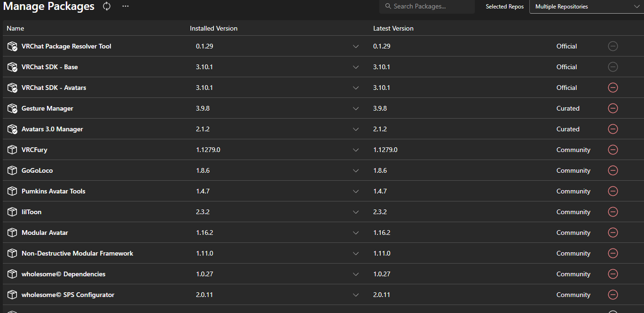The height and width of the screenshot is (313, 644).
Task: Click the VRChat SDK - Avatars package icon
Action: (x=12, y=88)
